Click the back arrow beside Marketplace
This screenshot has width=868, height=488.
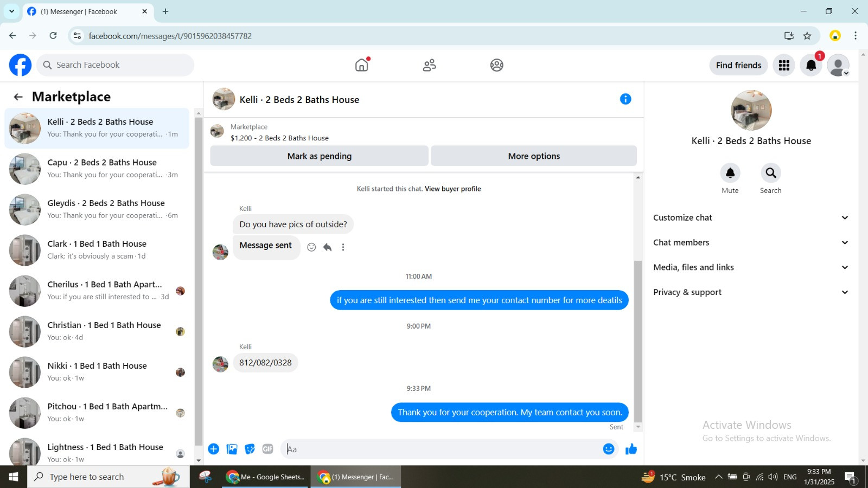click(x=18, y=97)
